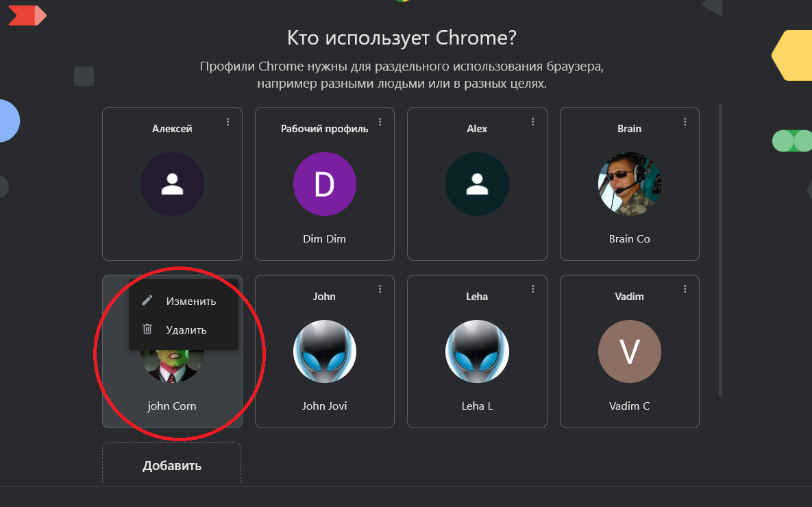812x507 pixels.
Task: Open the three-dot menu on the Leha card
Action: [x=533, y=289]
